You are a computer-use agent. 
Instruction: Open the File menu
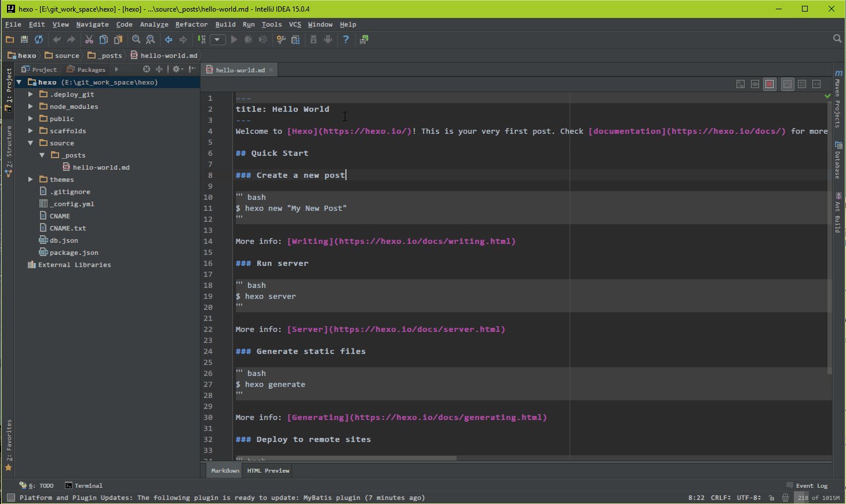(x=13, y=24)
